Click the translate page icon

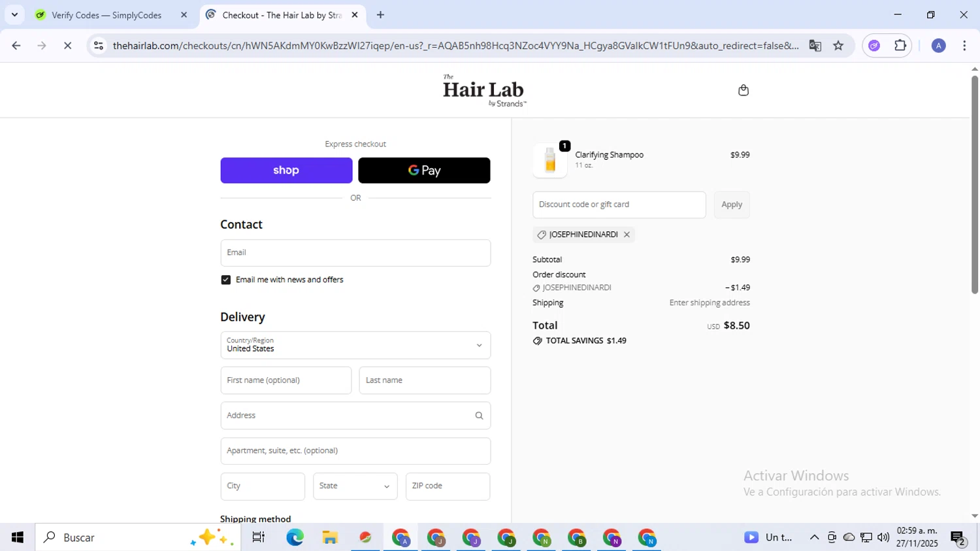[x=815, y=46]
